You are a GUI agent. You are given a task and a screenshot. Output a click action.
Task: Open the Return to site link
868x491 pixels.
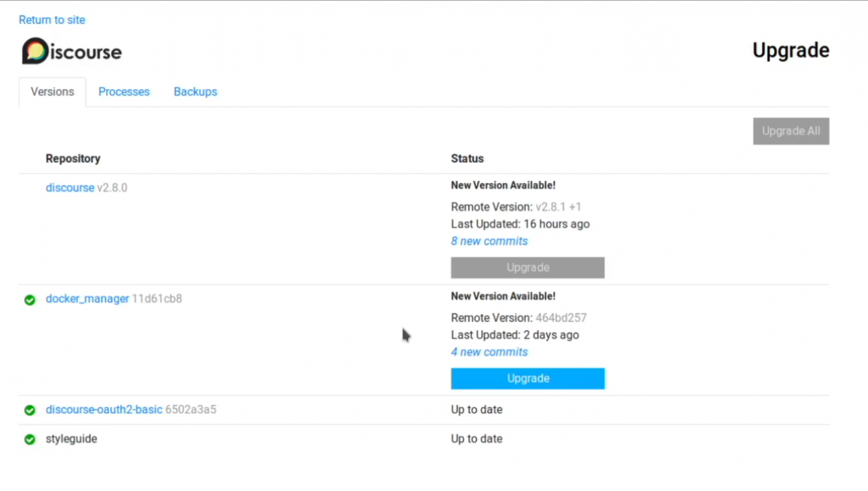(x=52, y=20)
